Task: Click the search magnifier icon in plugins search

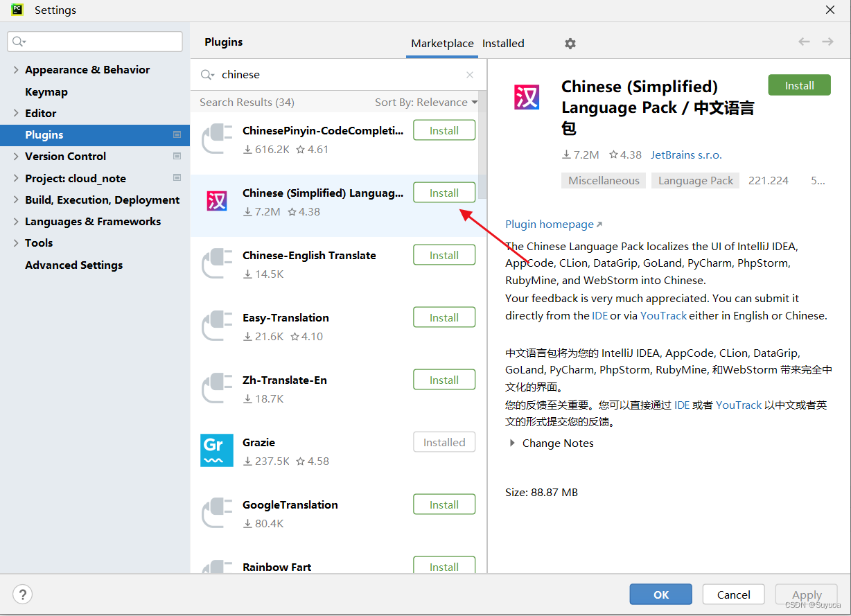Action: point(207,75)
